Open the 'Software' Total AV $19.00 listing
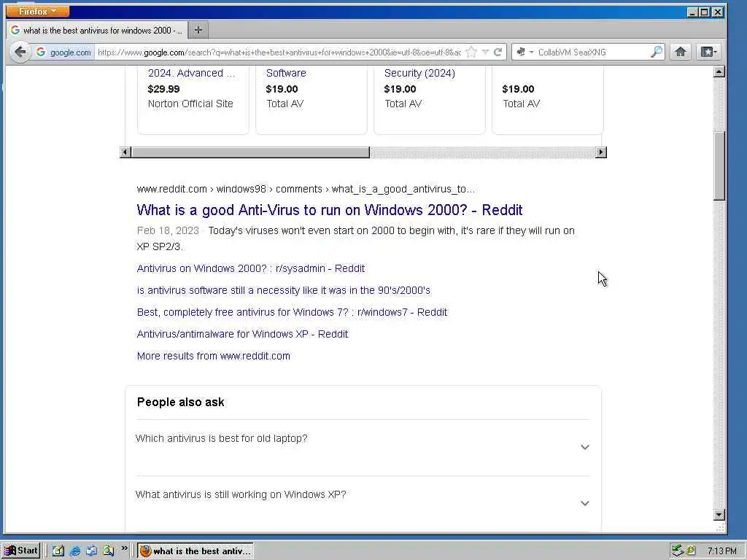This screenshot has height=560, width=747. point(311,100)
